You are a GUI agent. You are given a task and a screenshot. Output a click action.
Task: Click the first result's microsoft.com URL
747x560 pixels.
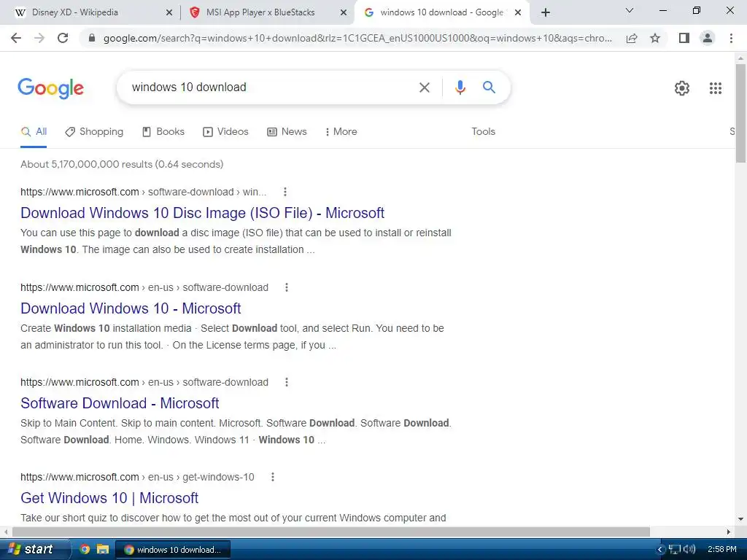[80, 192]
